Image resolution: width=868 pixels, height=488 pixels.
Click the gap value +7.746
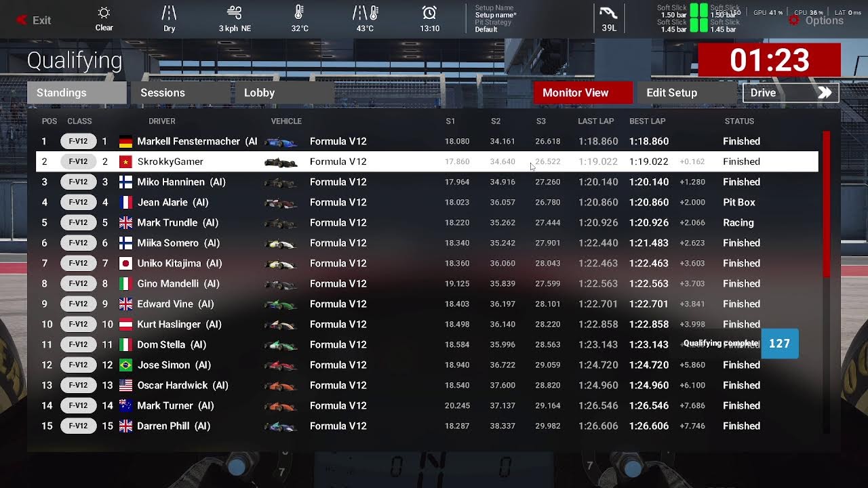(x=692, y=426)
